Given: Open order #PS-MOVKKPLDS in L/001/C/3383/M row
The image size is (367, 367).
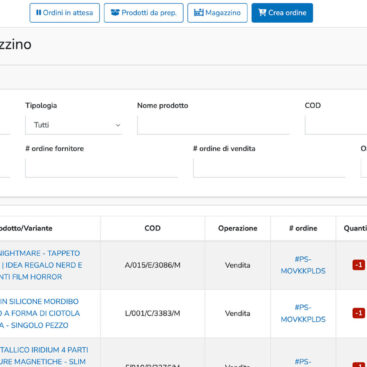Looking at the screenshot, I should (x=303, y=313).
